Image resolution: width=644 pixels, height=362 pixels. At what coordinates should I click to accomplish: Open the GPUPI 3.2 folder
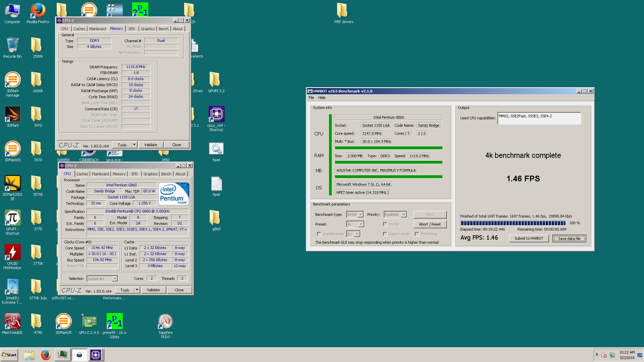[x=216, y=82]
